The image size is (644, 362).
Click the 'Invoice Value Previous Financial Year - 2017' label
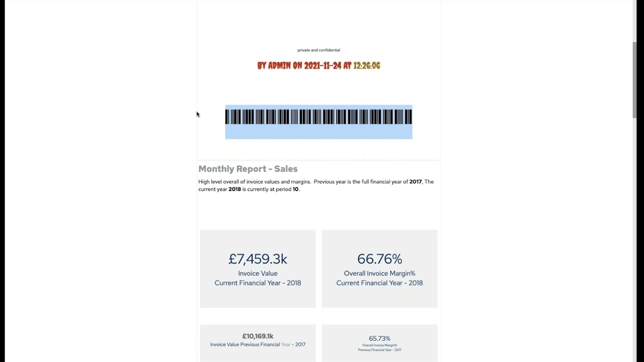[x=258, y=345]
